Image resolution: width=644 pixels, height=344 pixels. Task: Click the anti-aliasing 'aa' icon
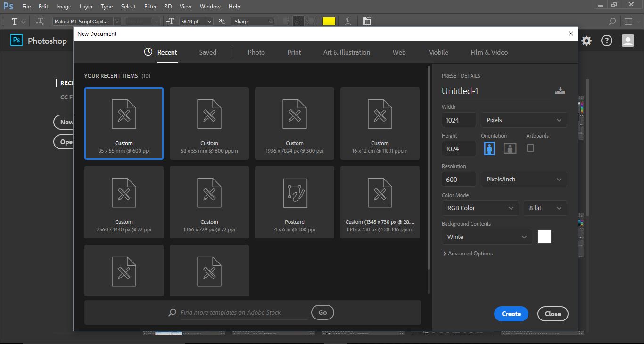(222, 21)
